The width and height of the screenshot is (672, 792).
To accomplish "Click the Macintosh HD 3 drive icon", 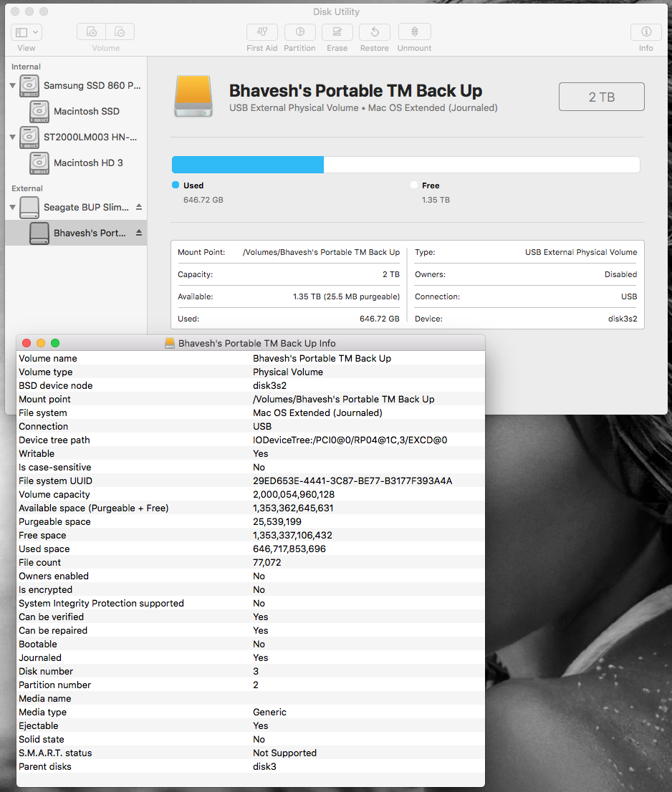I will [39, 163].
